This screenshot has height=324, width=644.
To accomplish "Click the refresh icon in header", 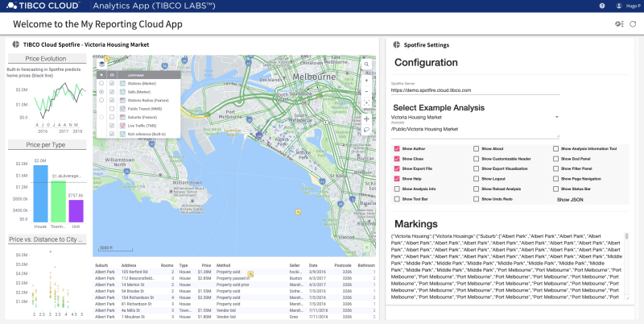I will pyautogui.click(x=633, y=24).
